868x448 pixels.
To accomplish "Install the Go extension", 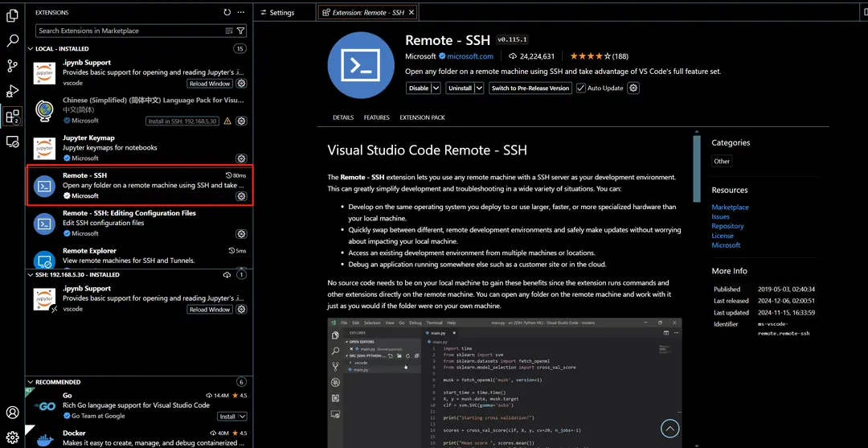I will 227,417.
